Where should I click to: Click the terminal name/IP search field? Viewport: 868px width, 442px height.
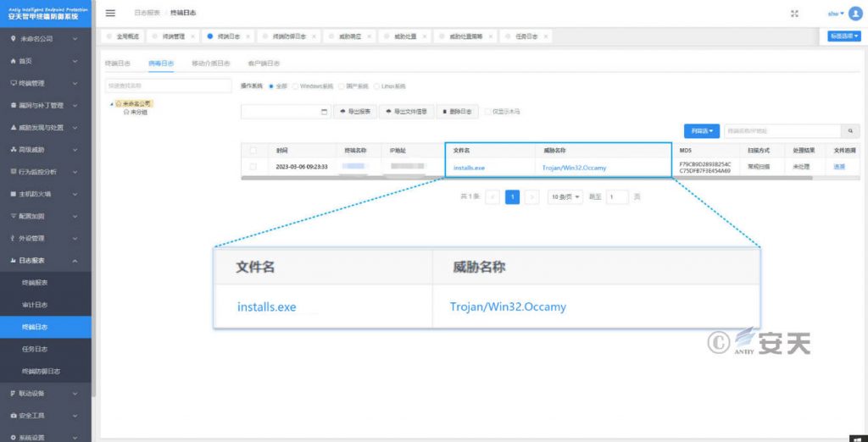pos(782,131)
